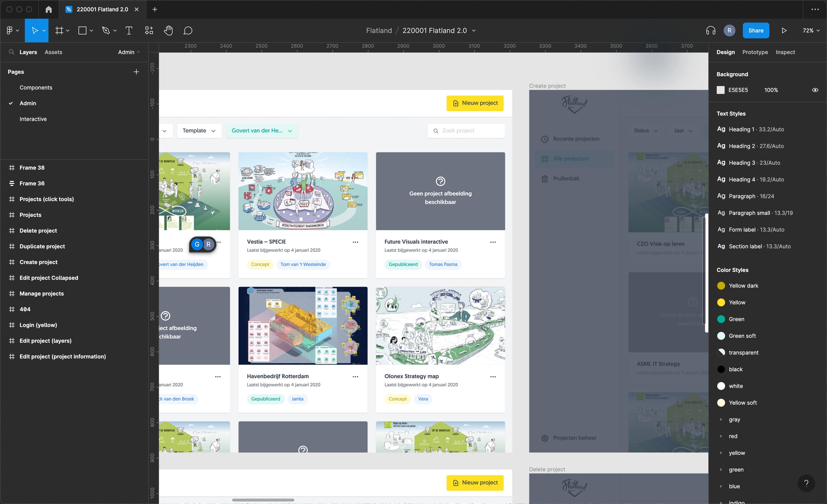Select the Yellow dark color style swatch
Image resolution: width=827 pixels, height=504 pixels.
click(x=722, y=285)
